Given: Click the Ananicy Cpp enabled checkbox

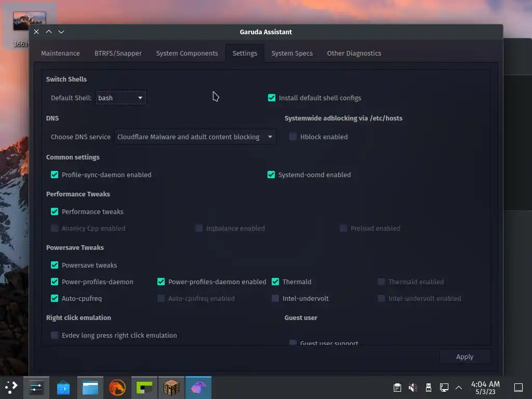Looking at the screenshot, I should [x=54, y=228].
